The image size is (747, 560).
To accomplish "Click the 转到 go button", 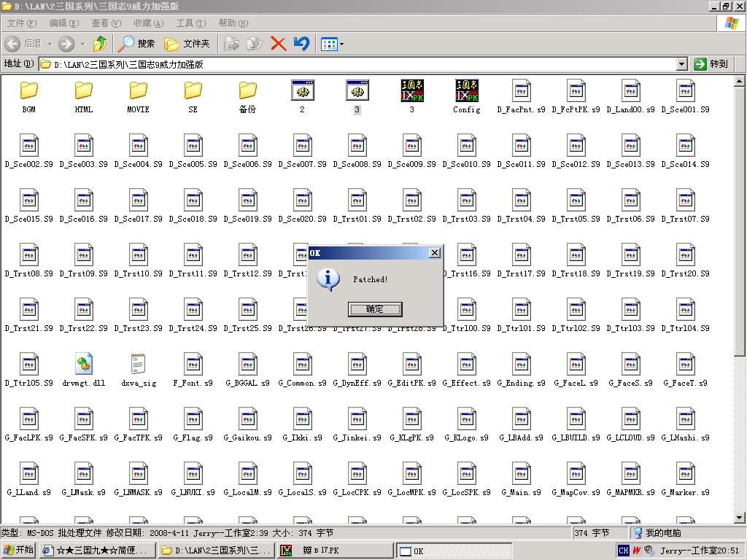I will pyautogui.click(x=711, y=64).
